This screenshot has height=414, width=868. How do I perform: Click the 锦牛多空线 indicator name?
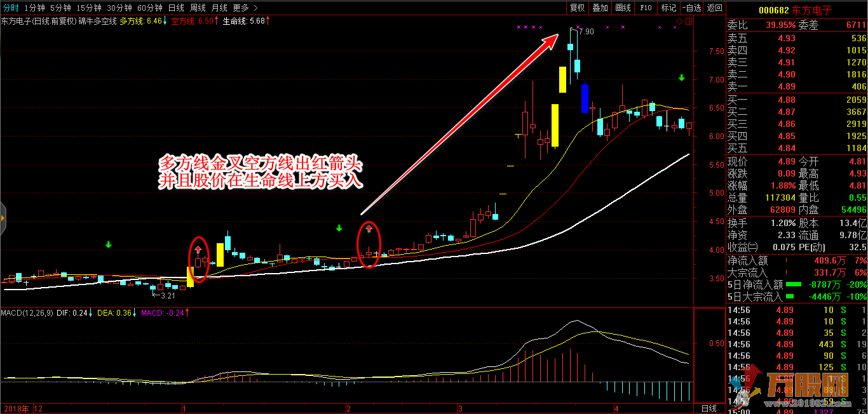pos(98,21)
